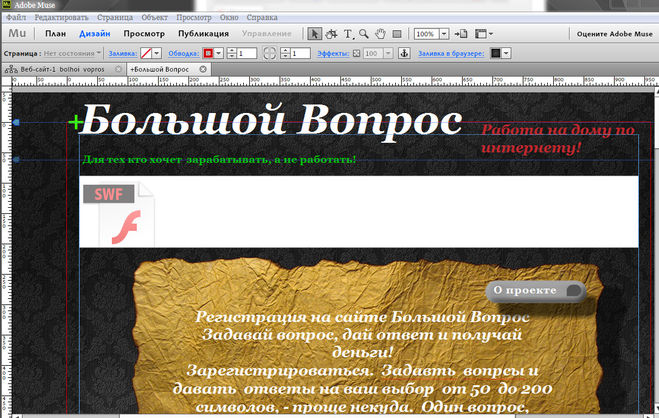
Task: Select the Zoom magnifier tool
Action: 364,34
